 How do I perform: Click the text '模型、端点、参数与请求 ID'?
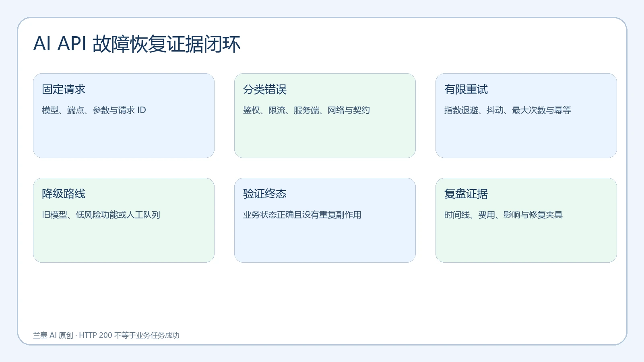tap(94, 110)
